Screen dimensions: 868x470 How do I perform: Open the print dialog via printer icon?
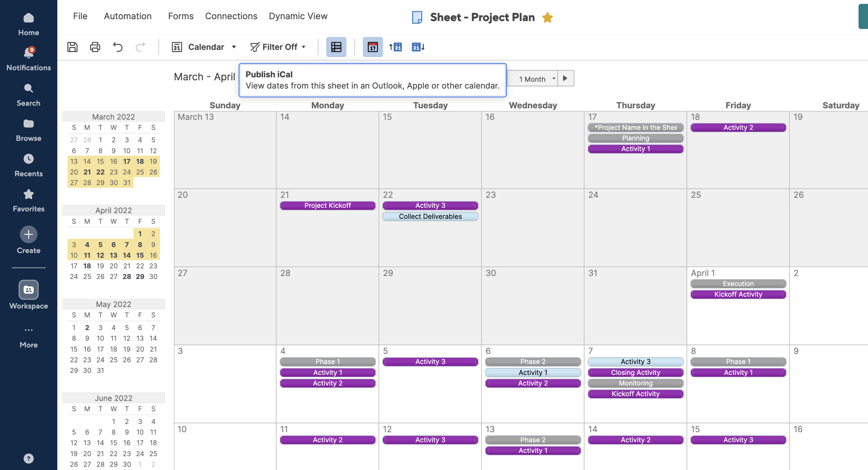[x=95, y=47]
